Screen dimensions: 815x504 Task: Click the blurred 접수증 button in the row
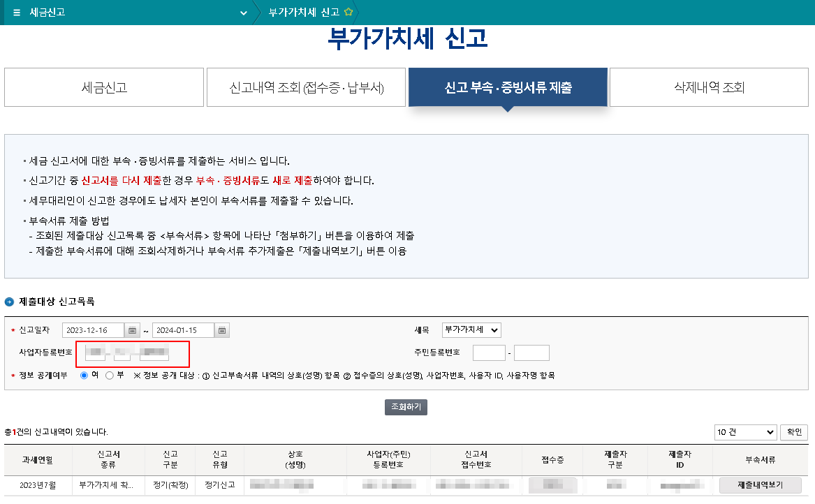pyautogui.click(x=552, y=485)
